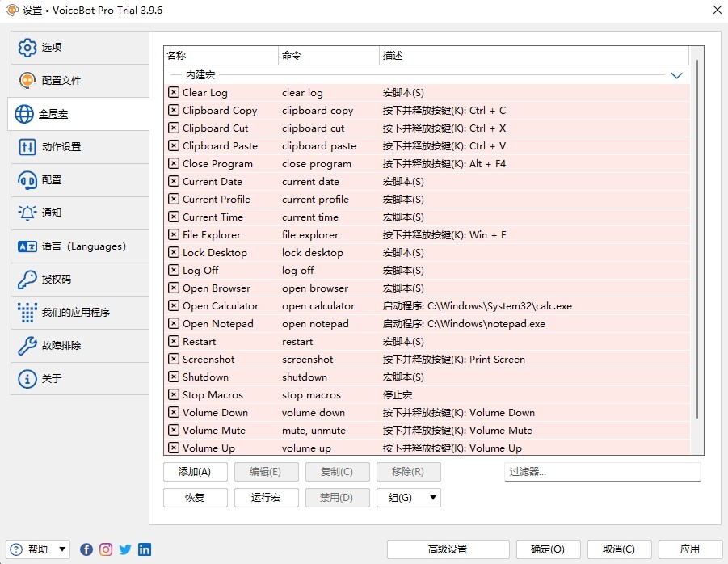Screen dimensions: 728x564
Task: Select the Volume Down macro name
Action: 215,412
